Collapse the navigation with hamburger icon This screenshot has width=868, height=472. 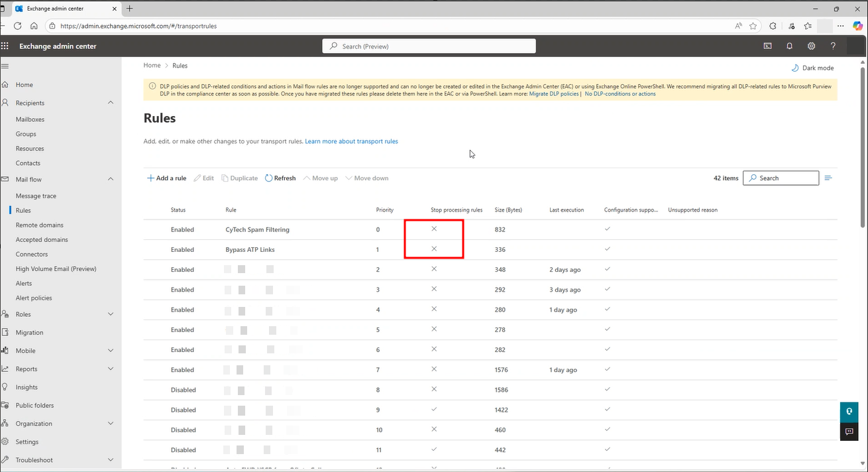[5, 66]
